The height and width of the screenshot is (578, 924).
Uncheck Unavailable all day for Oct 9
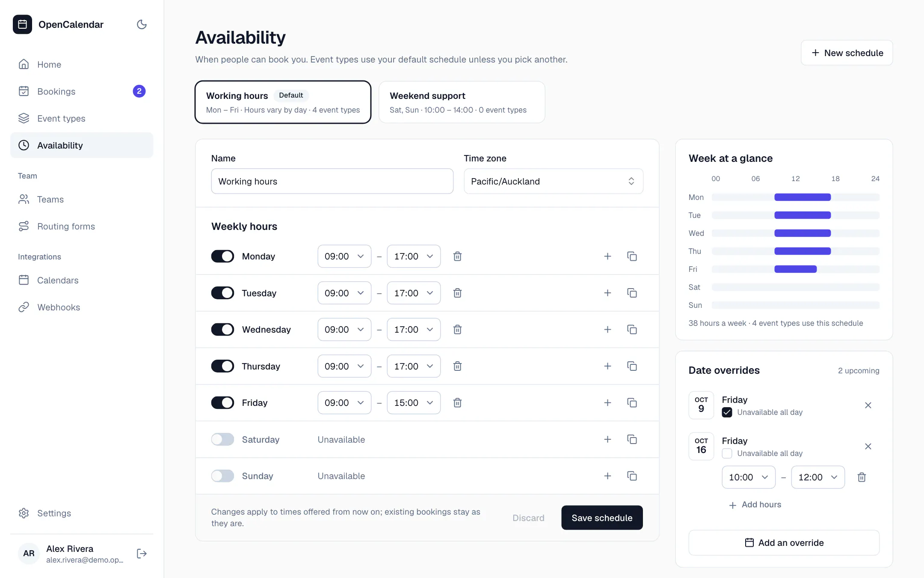click(x=727, y=412)
